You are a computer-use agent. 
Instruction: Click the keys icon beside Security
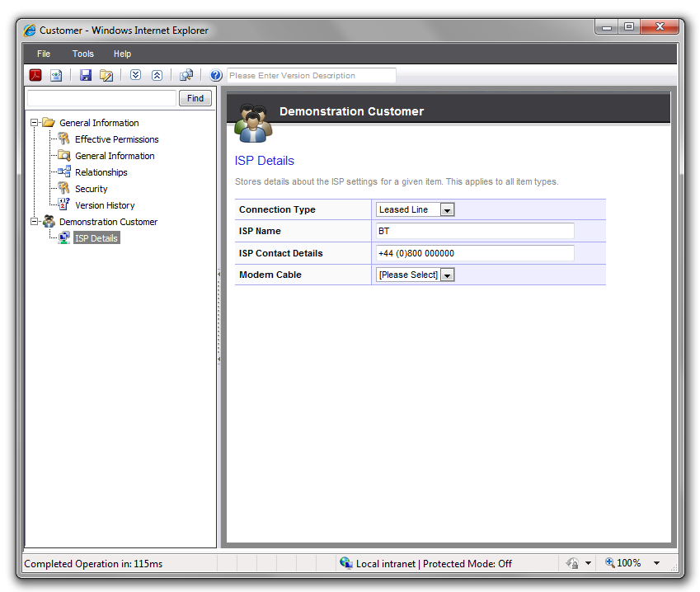point(63,188)
